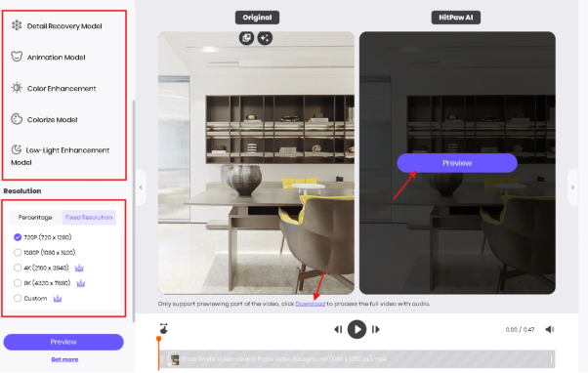The height and width of the screenshot is (373, 588).
Task: Select the Detail Recovery Model icon
Action: tap(17, 25)
